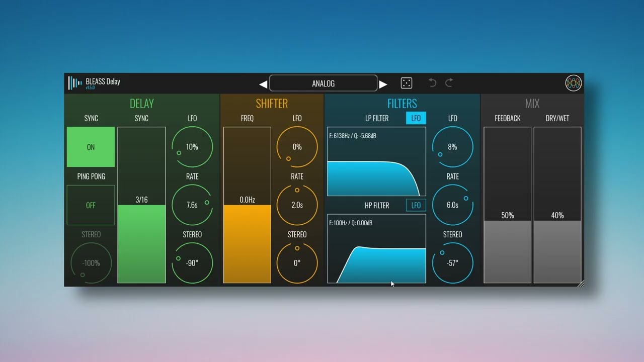The width and height of the screenshot is (644, 362).
Task: Click the FREQ label in Shifter
Action: point(247,118)
